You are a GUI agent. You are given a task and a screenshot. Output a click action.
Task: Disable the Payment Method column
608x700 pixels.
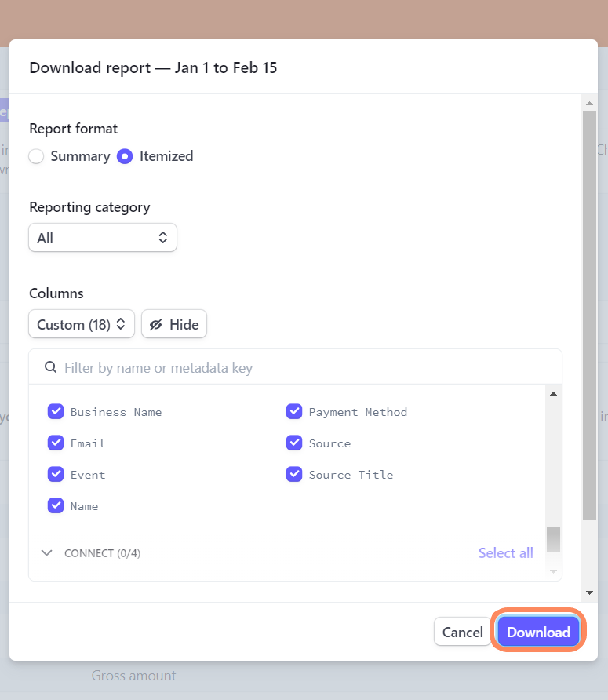(294, 412)
